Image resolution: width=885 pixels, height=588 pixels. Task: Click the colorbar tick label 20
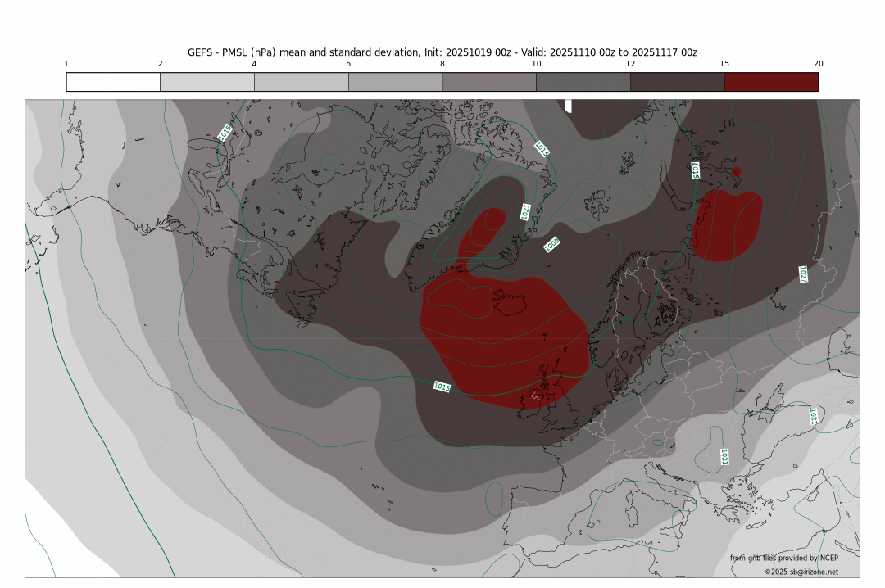(818, 64)
